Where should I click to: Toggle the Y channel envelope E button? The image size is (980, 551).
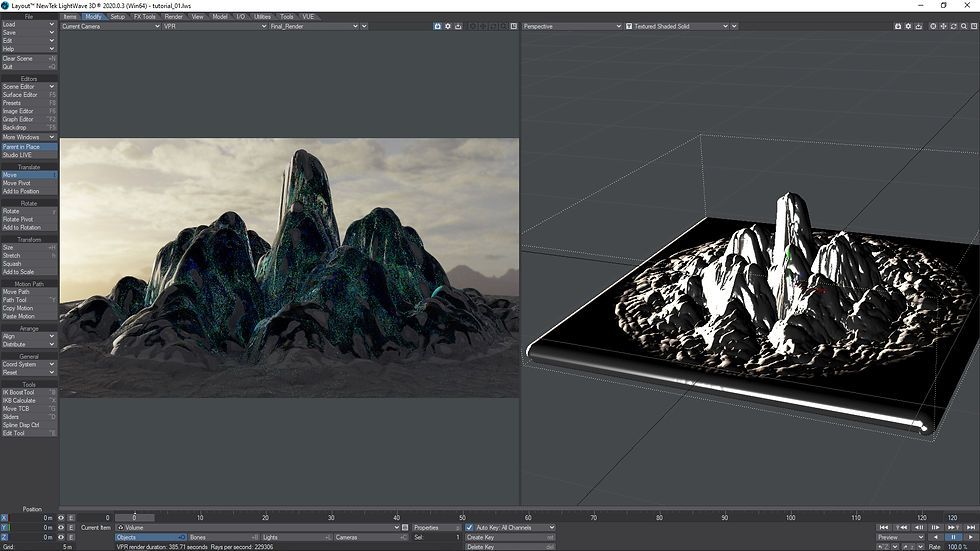71,527
